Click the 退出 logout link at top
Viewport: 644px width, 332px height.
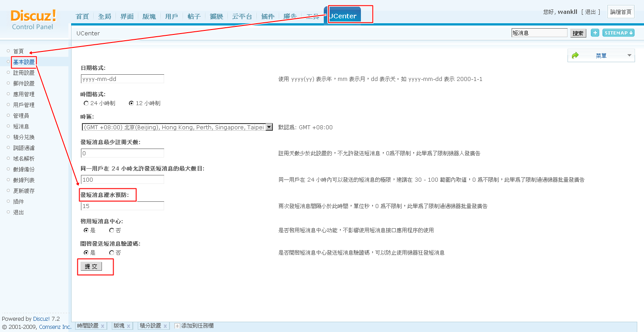(591, 12)
